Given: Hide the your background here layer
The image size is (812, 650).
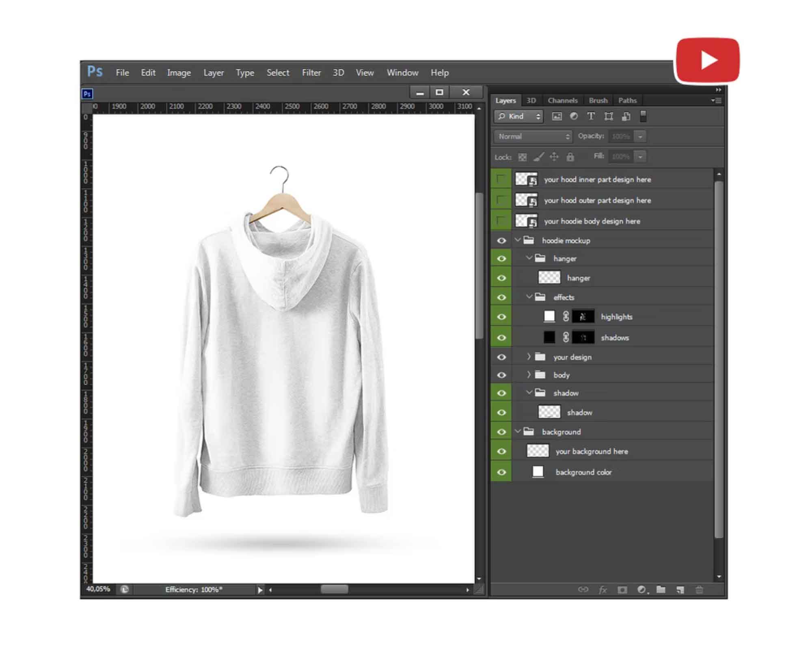Looking at the screenshot, I should (x=501, y=451).
